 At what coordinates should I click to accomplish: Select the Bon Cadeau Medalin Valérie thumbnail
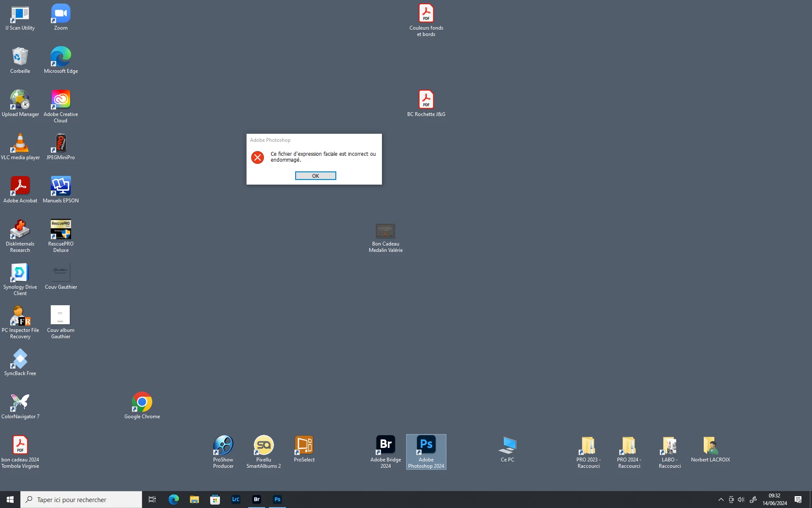point(385,231)
